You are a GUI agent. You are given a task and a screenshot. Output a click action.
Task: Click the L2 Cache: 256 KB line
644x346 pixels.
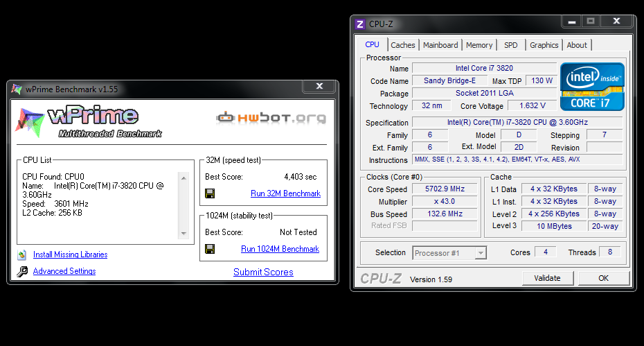tap(52, 213)
